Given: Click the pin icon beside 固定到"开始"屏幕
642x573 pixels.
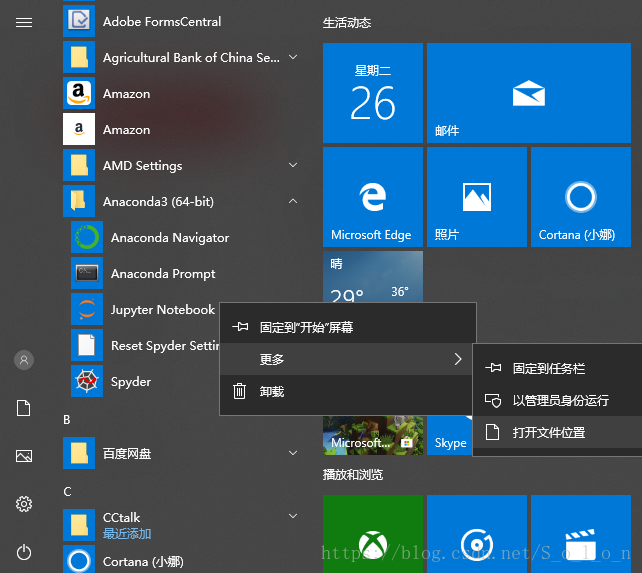Looking at the screenshot, I should point(240,327).
